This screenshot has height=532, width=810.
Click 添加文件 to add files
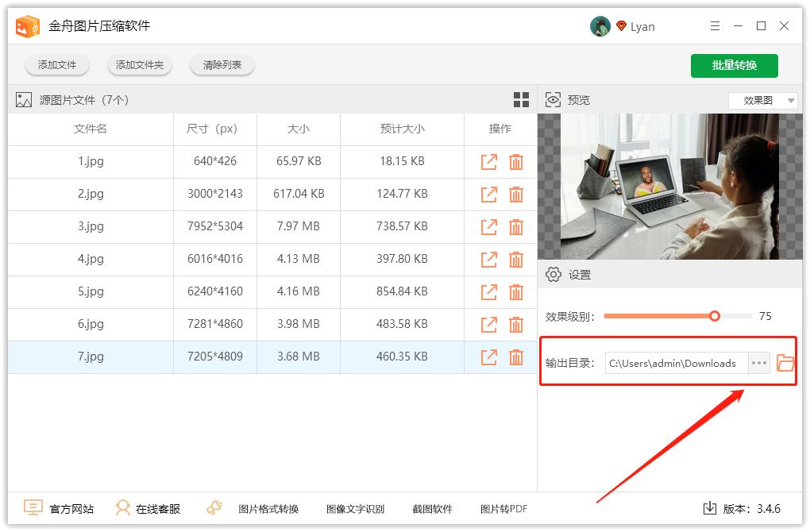tap(56, 65)
